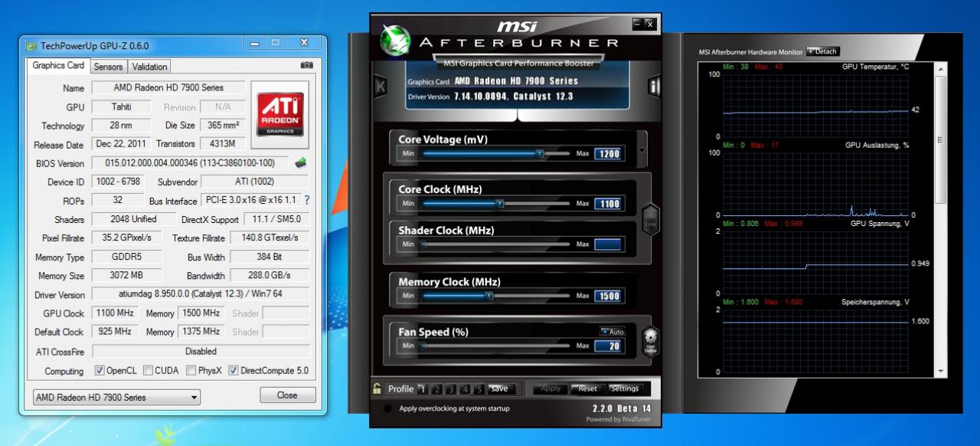Click the Memory Clock slider handle
980x446 pixels.
(x=488, y=295)
